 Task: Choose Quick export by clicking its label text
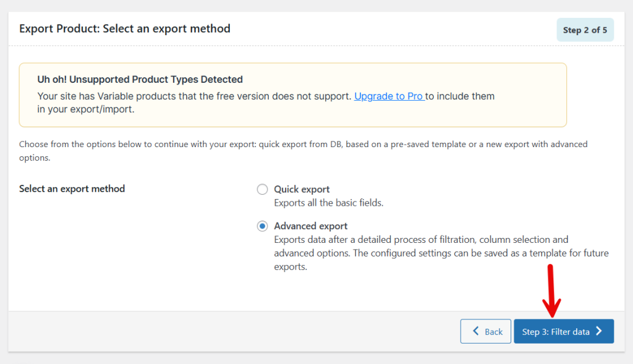[x=302, y=189]
